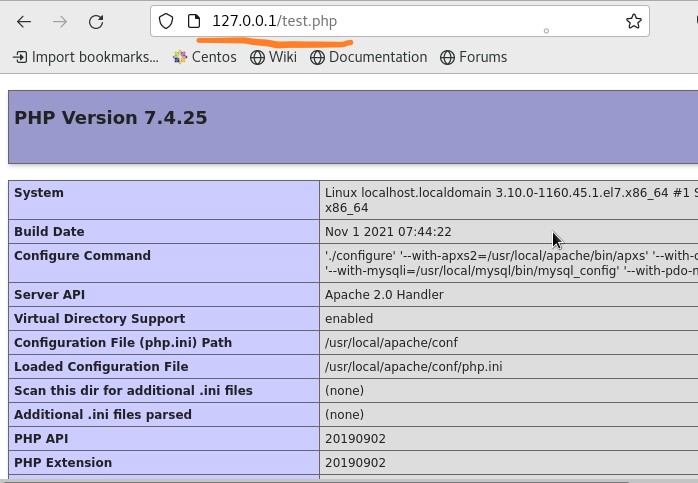Open the Centos bookmark
The height and width of the screenshot is (483, 698).
[204, 57]
